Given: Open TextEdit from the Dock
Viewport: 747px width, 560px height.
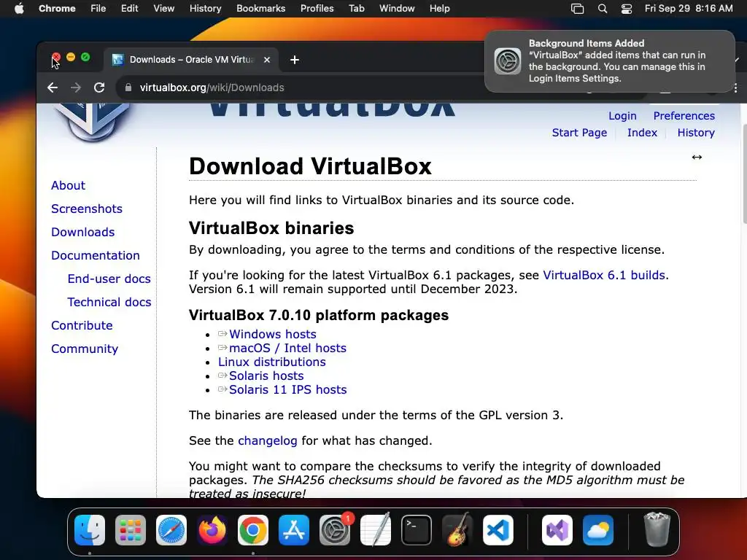Looking at the screenshot, I should pos(376,530).
